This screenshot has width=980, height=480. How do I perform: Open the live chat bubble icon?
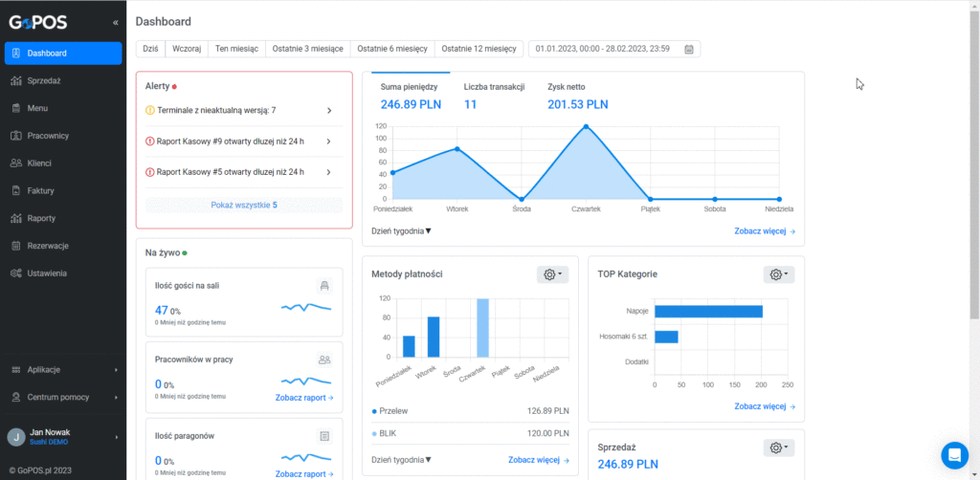[x=954, y=455]
